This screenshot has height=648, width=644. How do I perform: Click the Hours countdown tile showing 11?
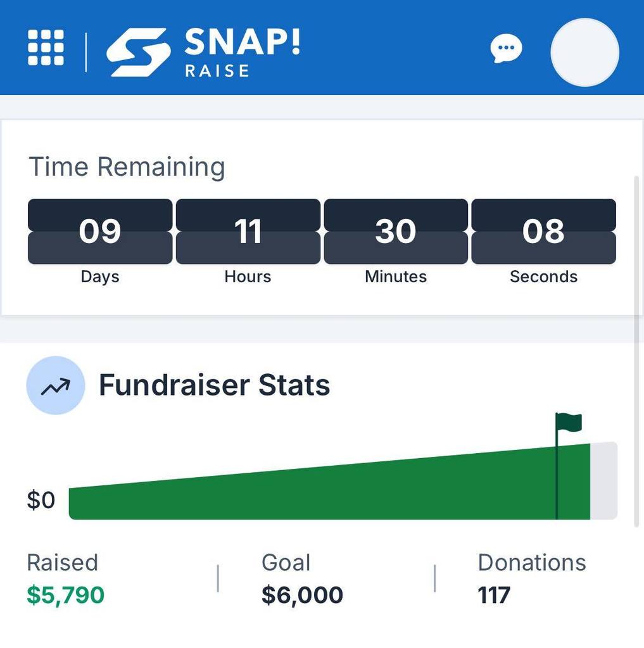(248, 231)
